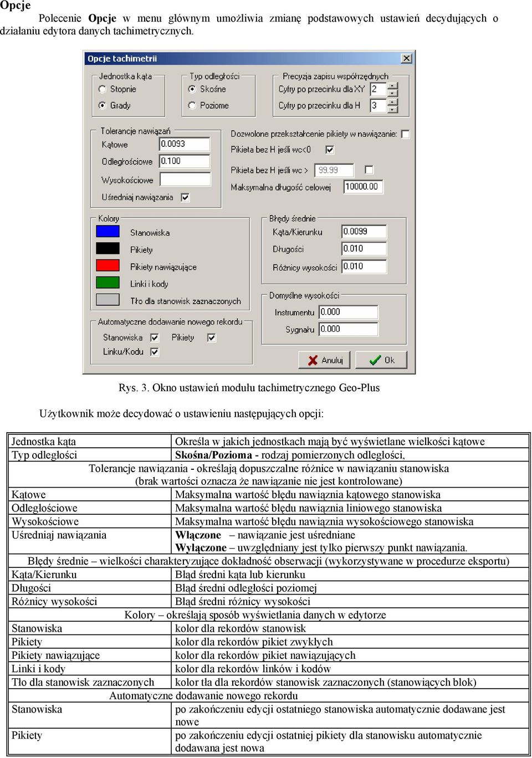This screenshot has width=532, height=758.
Task: Click the 99.99 wc threshold field
Action: click(x=334, y=170)
